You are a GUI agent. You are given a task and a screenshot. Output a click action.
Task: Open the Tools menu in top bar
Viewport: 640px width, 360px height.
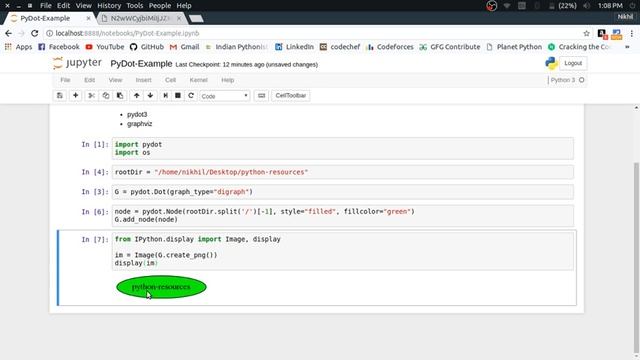click(134, 6)
